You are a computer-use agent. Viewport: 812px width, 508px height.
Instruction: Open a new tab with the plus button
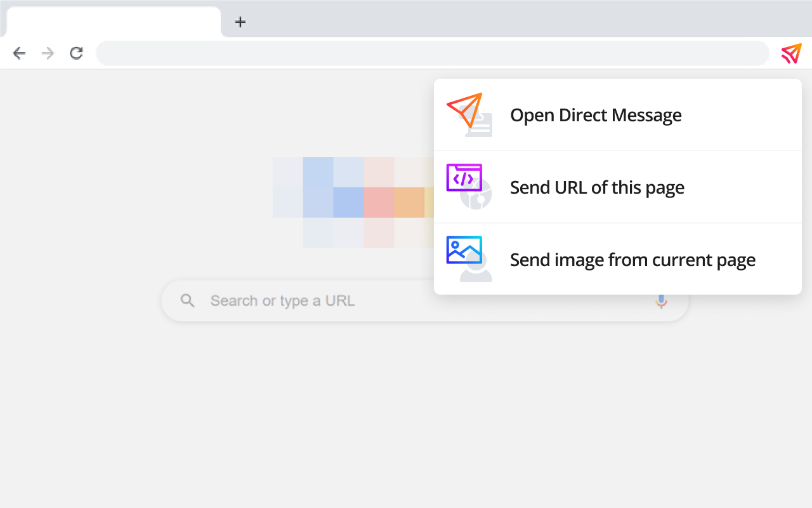point(240,22)
